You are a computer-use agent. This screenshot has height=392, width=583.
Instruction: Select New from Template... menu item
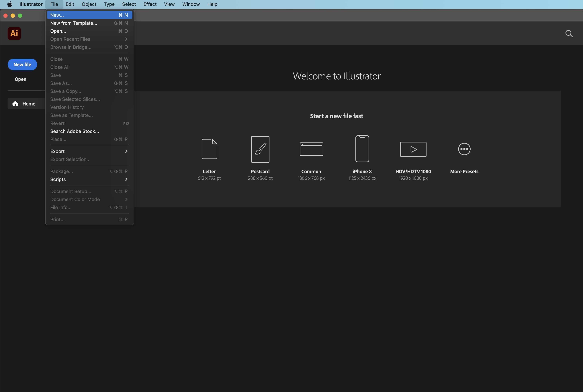(89, 23)
